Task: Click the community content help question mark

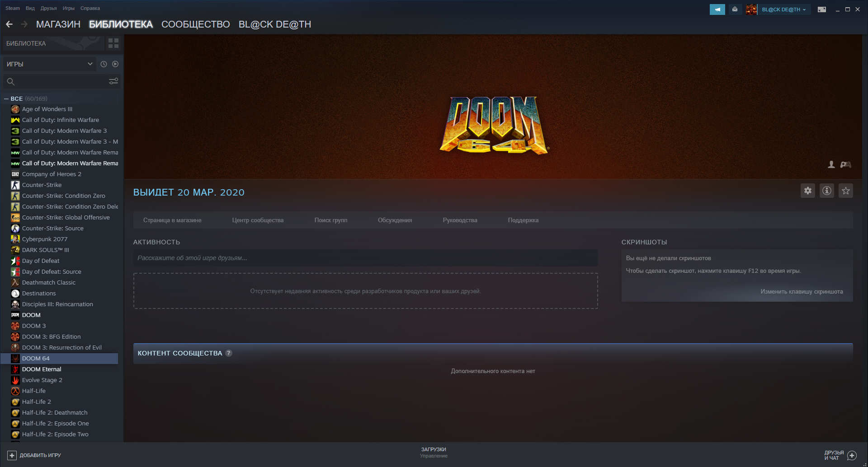Action: click(229, 353)
